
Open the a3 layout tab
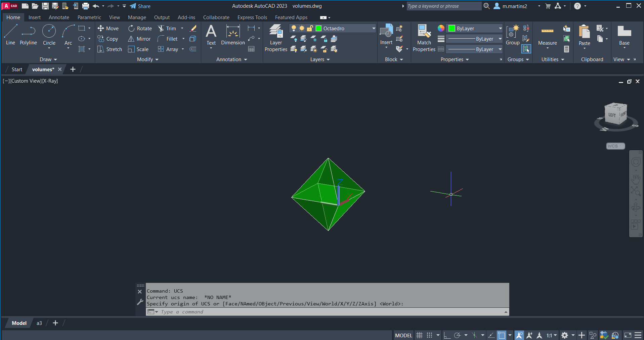point(39,323)
